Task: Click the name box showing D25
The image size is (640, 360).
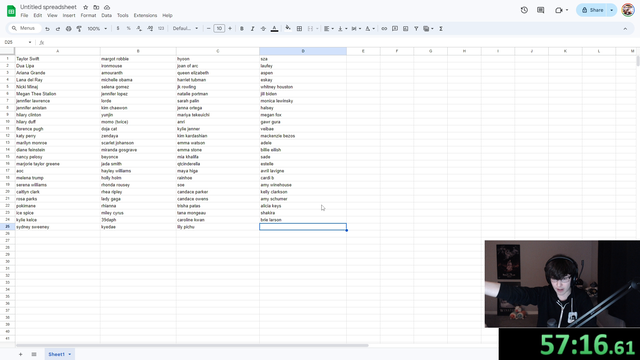Action: click(18, 42)
